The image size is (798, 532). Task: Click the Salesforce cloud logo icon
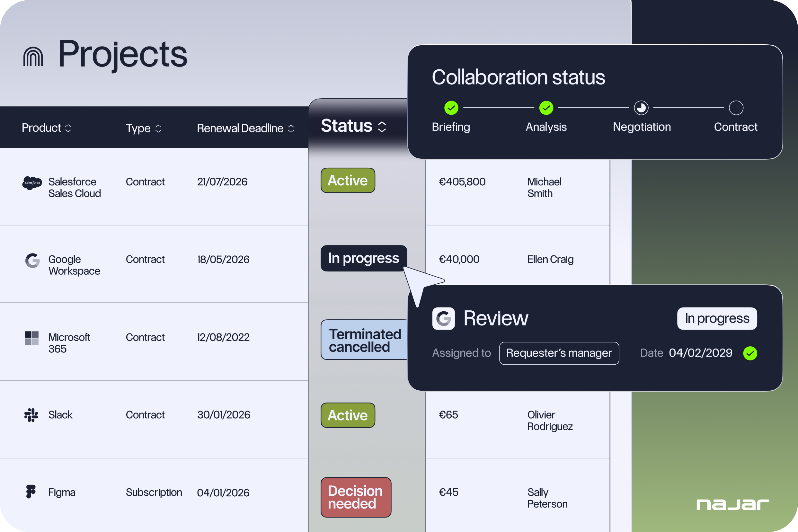click(32, 183)
